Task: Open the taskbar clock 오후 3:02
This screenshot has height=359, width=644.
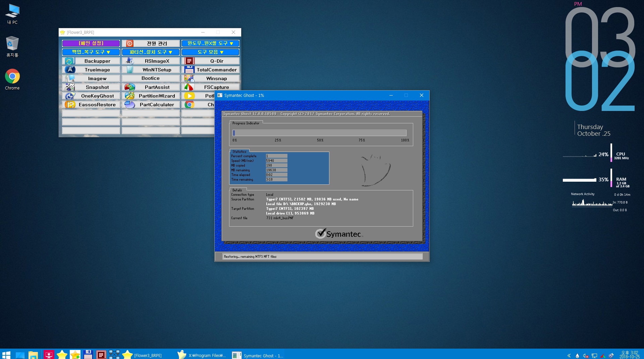Action: 630,355
